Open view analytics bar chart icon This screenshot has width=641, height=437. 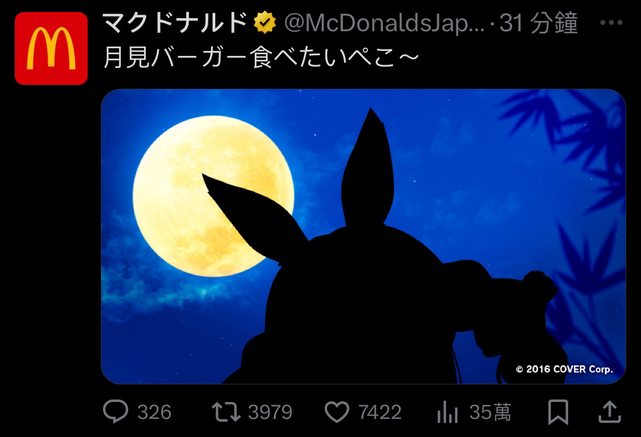click(x=447, y=412)
